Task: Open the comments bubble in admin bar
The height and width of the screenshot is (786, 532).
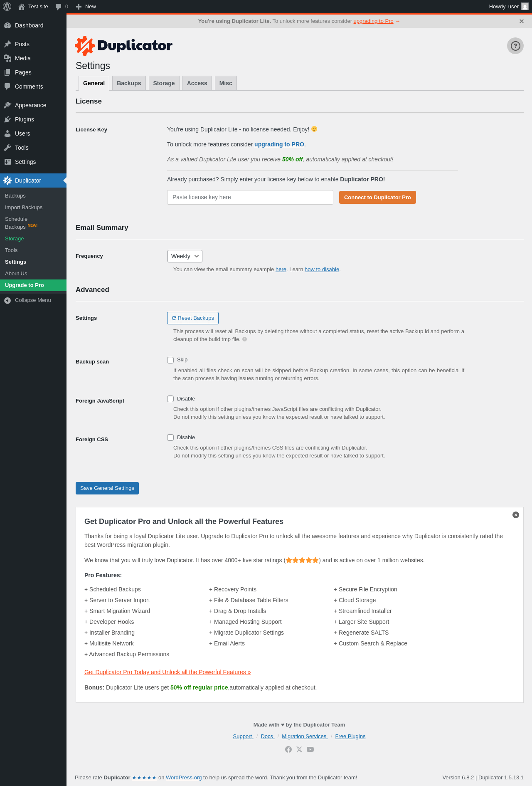Action: [59, 7]
